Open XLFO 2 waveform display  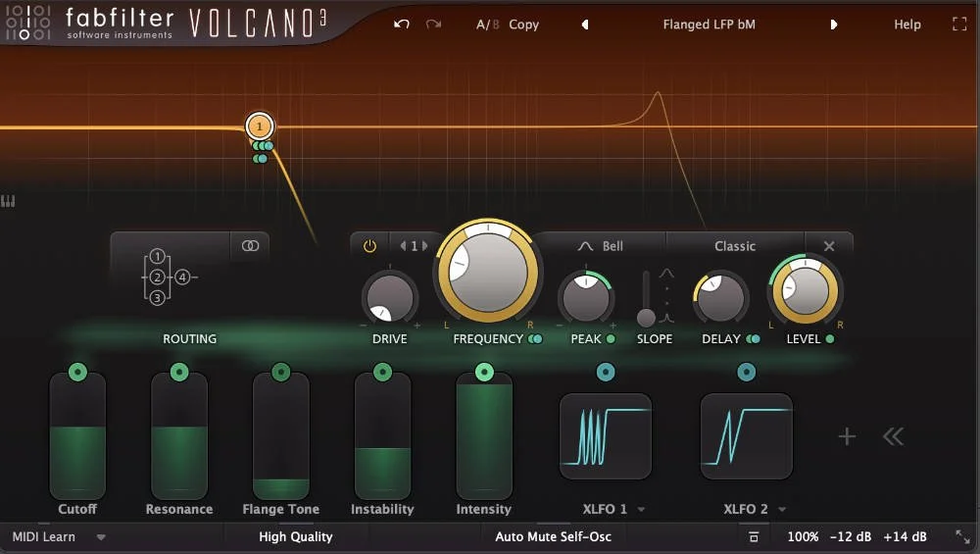click(746, 436)
